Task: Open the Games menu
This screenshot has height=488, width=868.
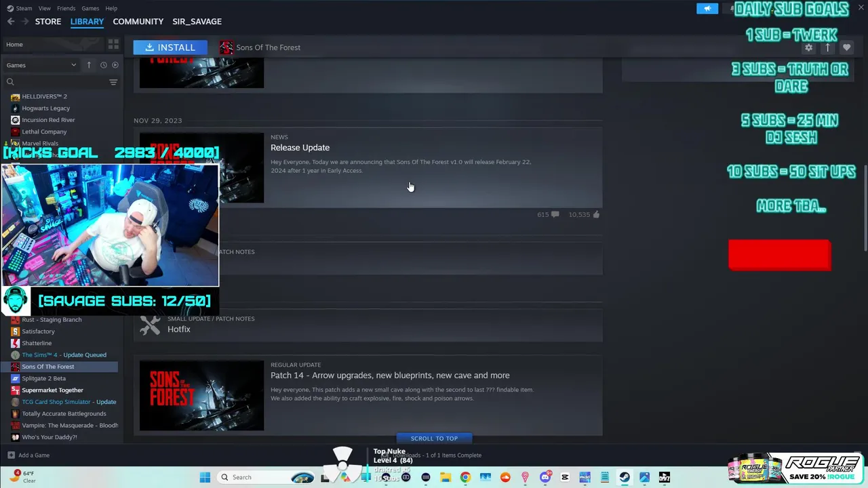Action: [90, 8]
